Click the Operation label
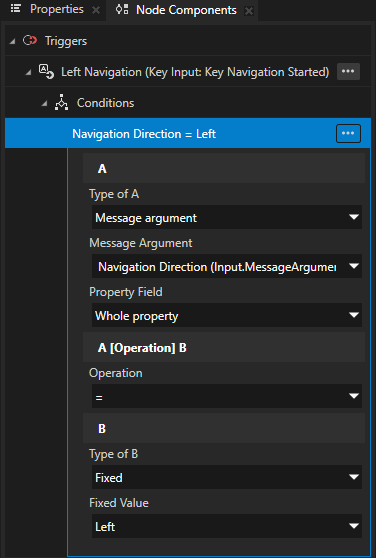 (116, 373)
